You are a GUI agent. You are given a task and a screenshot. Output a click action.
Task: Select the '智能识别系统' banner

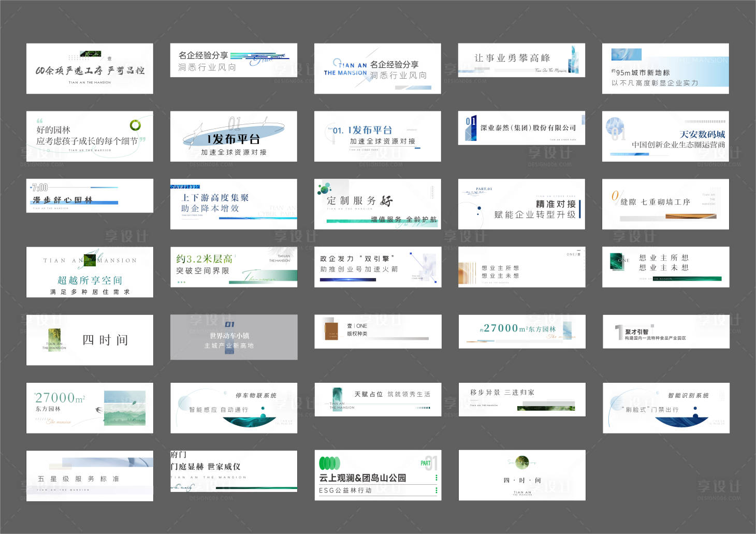coord(665,408)
